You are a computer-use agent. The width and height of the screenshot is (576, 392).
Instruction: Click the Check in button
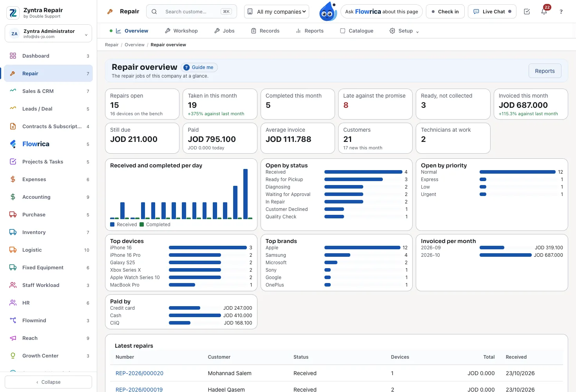pyautogui.click(x=445, y=12)
